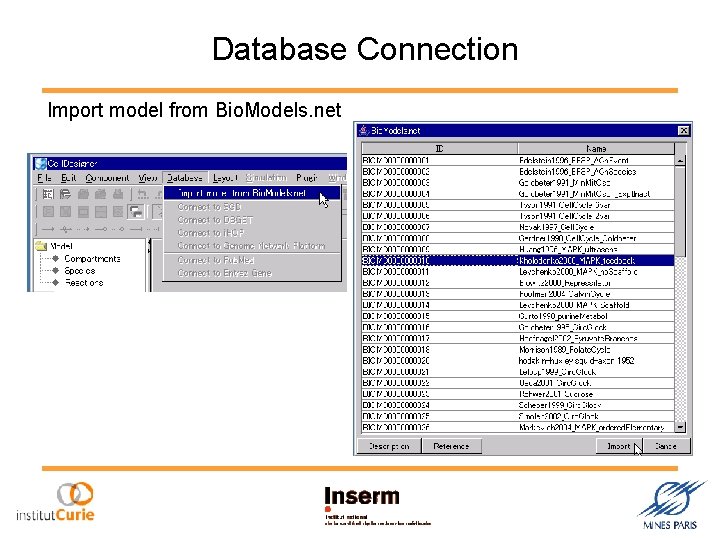720x540 pixels.
Task: Click the model list scrollbar thumb
Action: coord(681,211)
